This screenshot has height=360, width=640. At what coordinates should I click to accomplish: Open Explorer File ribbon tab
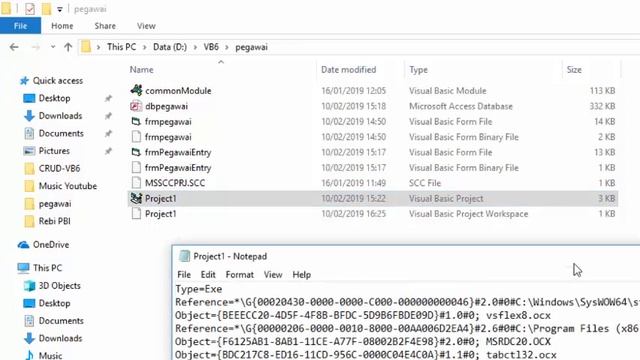[x=20, y=26]
